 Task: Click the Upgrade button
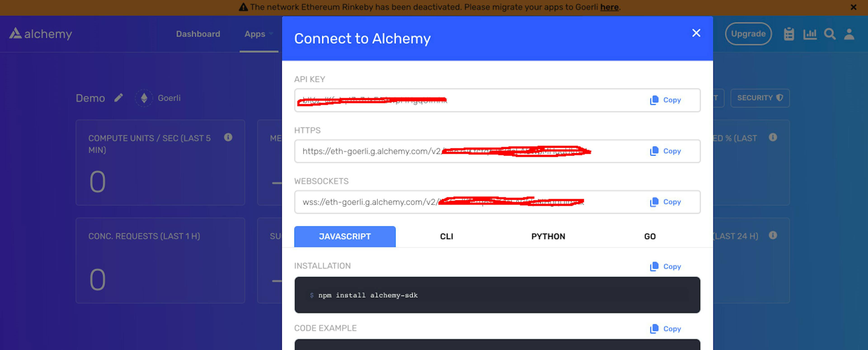pos(748,33)
